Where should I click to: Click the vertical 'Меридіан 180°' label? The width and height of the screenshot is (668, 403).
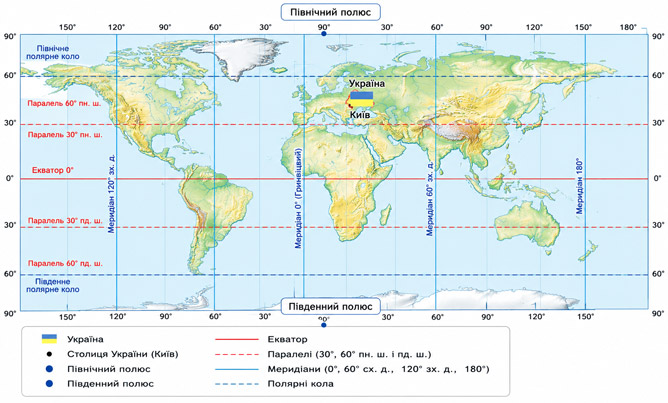(x=580, y=186)
